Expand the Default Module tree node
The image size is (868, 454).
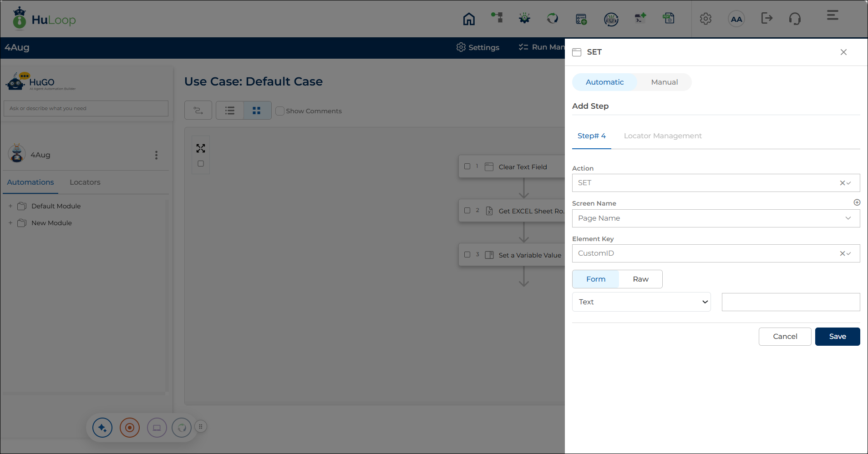click(x=10, y=206)
